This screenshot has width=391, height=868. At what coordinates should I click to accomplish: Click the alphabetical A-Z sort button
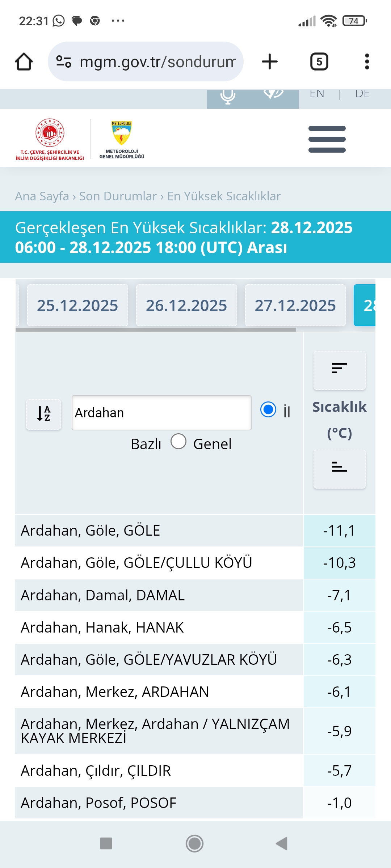tap(43, 414)
